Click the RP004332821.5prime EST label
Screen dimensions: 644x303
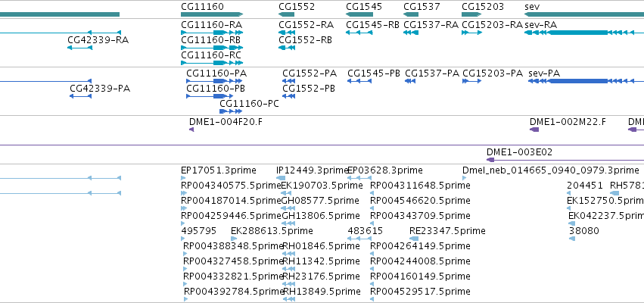pos(233,276)
